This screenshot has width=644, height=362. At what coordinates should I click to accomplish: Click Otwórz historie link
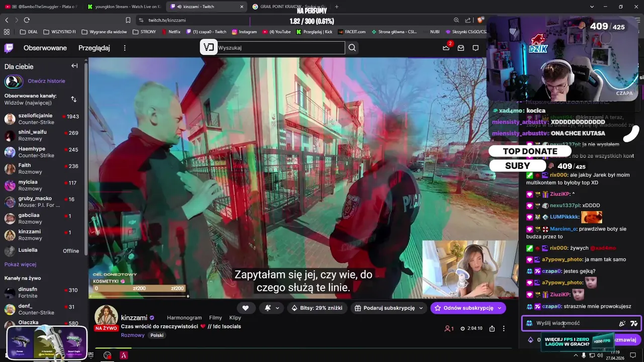coord(46,81)
